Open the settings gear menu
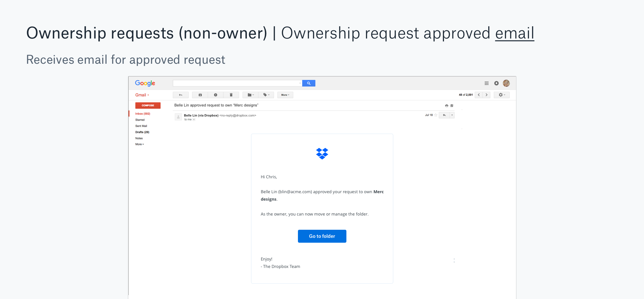Viewport: 644px width, 299px height. tap(502, 95)
